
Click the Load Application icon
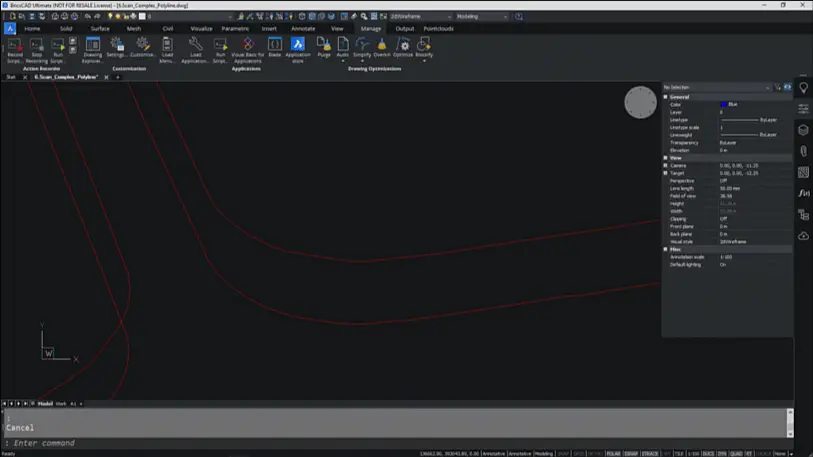pyautogui.click(x=195, y=46)
